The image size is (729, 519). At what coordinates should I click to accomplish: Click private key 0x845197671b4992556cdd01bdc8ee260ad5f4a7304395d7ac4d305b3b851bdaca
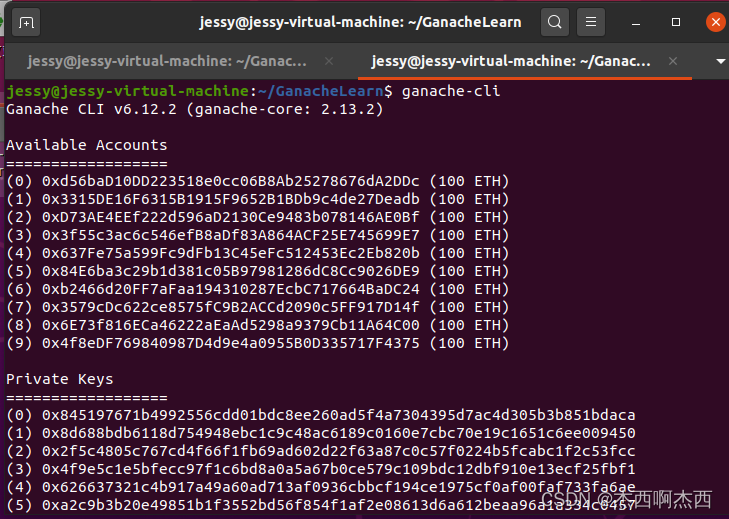coord(338,415)
